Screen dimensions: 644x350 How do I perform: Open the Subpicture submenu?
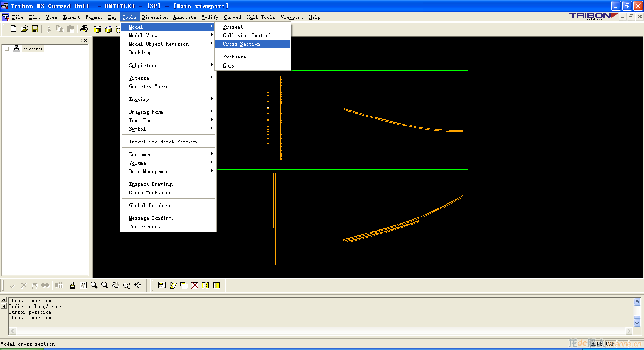[x=168, y=65]
